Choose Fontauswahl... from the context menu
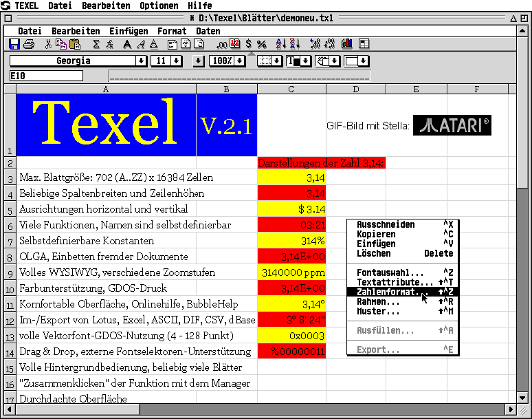The image size is (532, 419). [403, 272]
